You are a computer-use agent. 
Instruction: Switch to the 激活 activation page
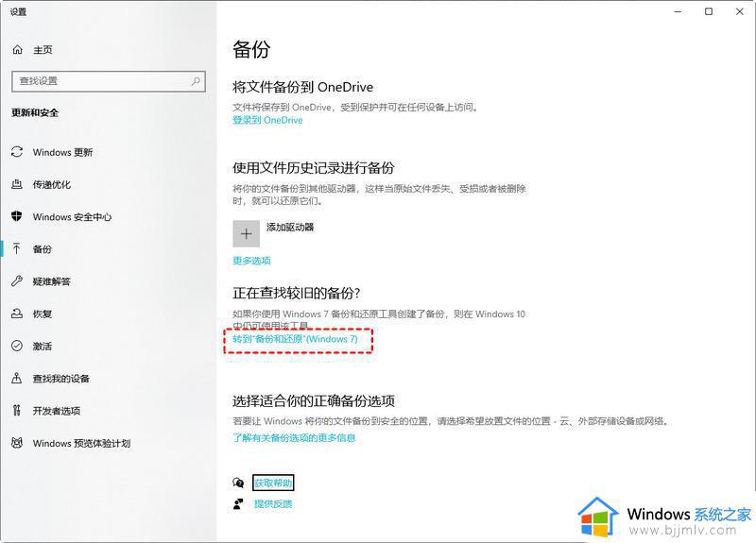pos(42,346)
